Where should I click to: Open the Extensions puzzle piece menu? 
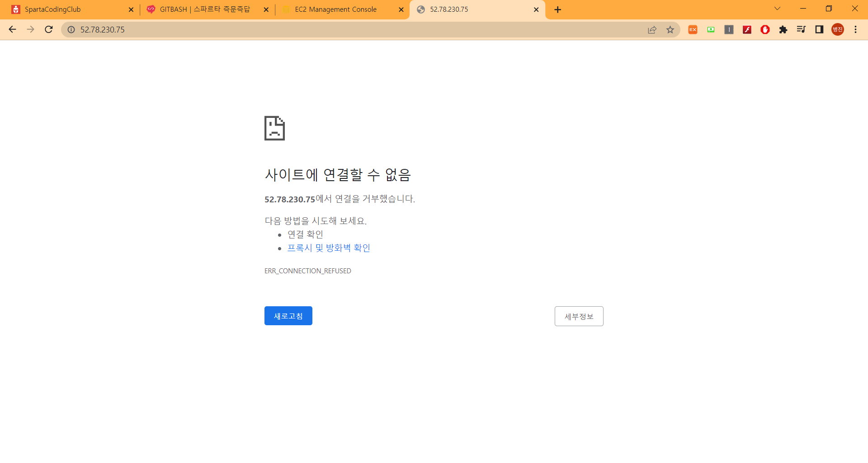(x=783, y=29)
